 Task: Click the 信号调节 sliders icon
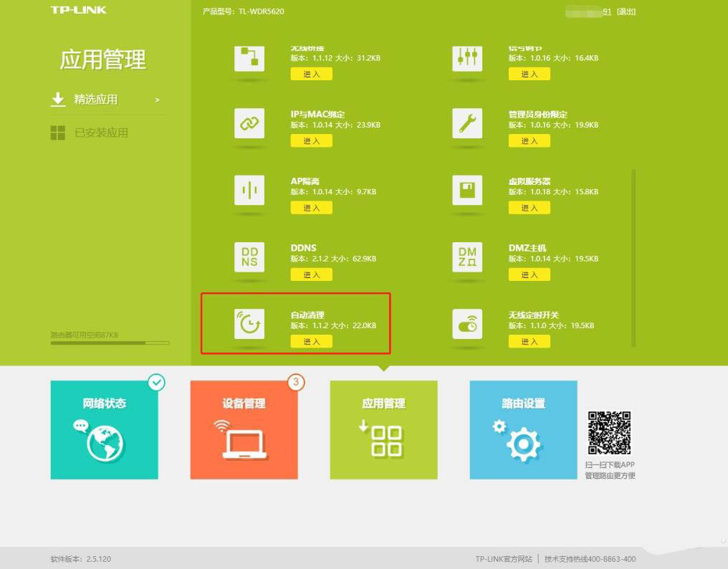[467, 58]
